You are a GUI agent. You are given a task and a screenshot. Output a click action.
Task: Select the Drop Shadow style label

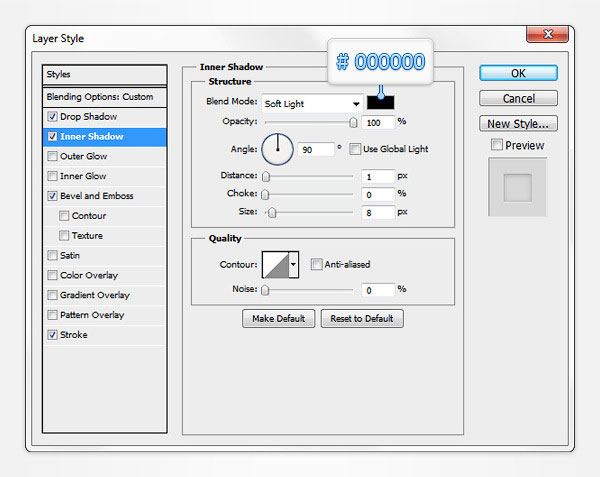click(x=88, y=117)
